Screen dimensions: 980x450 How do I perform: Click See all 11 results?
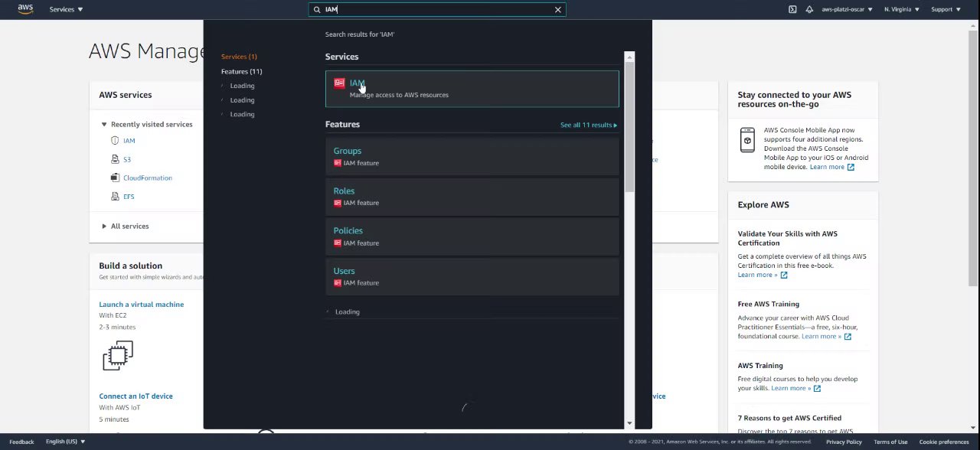click(x=588, y=125)
